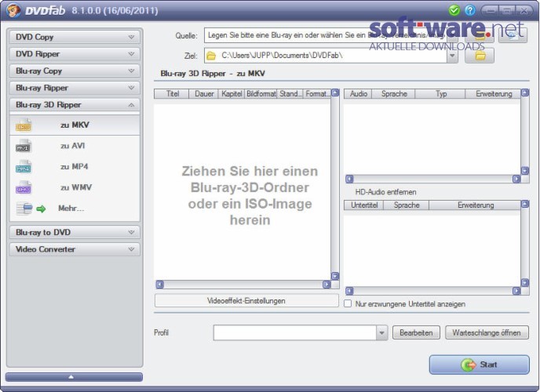The image size is (540, 392).
Task: Click the Dauer column header
Action: (x=204, y=94)
